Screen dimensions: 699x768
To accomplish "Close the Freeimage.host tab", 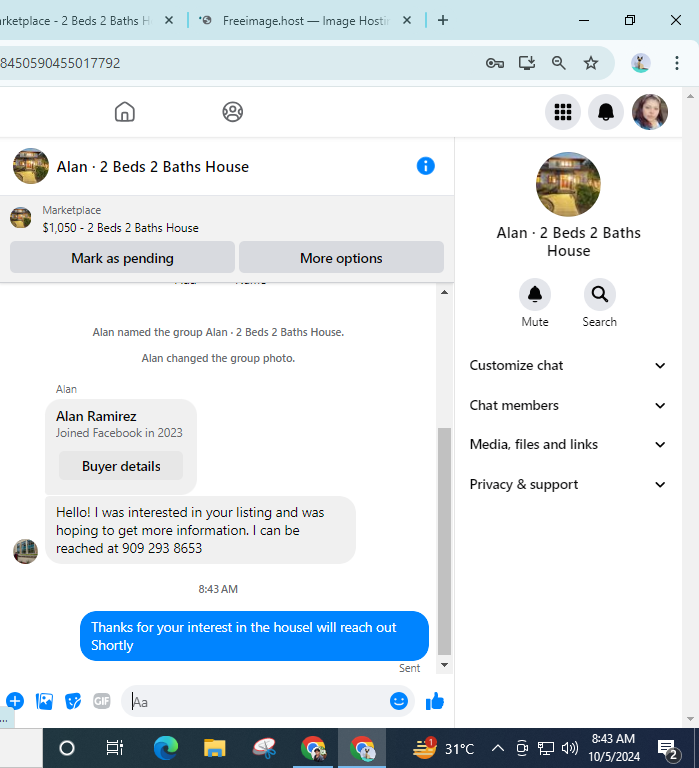I will [407, 21].
